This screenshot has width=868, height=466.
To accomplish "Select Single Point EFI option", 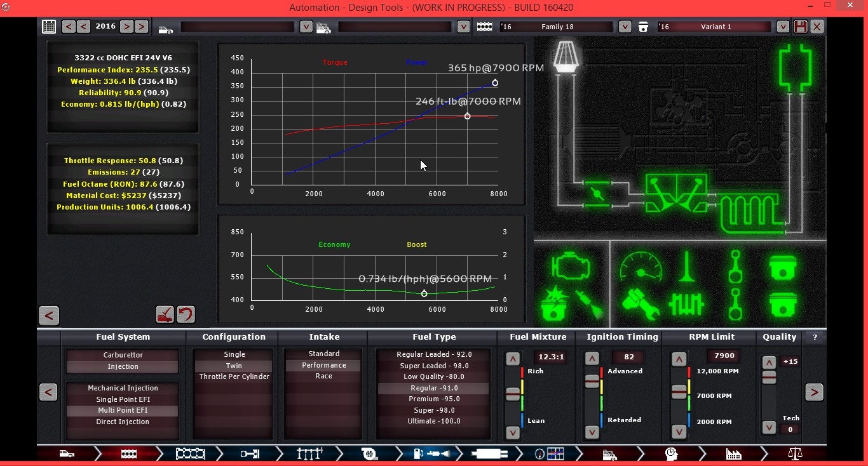I will pos(123,399).
